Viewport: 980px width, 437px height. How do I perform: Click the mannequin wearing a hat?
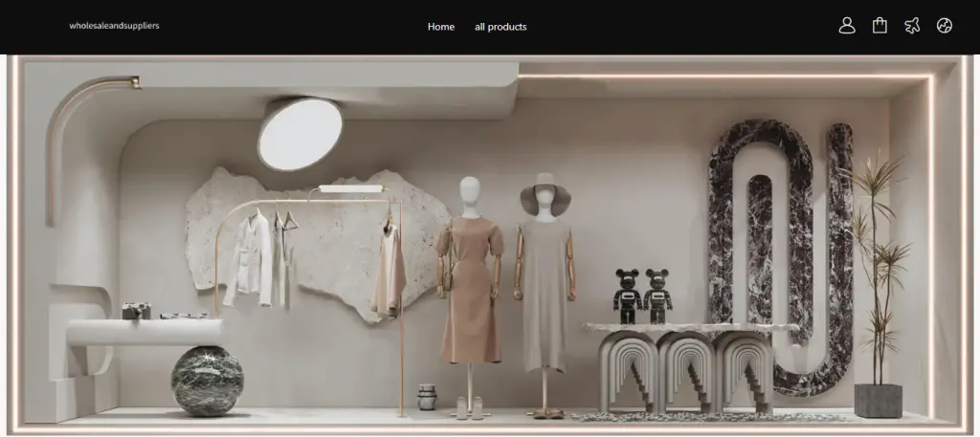coord(546,277)
